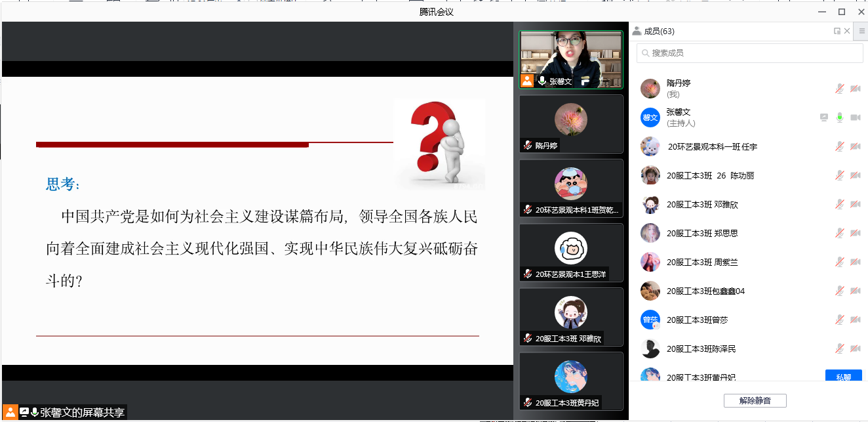Click the orange icon in screen share label
The image size is (868, 422).
(11, 412)
